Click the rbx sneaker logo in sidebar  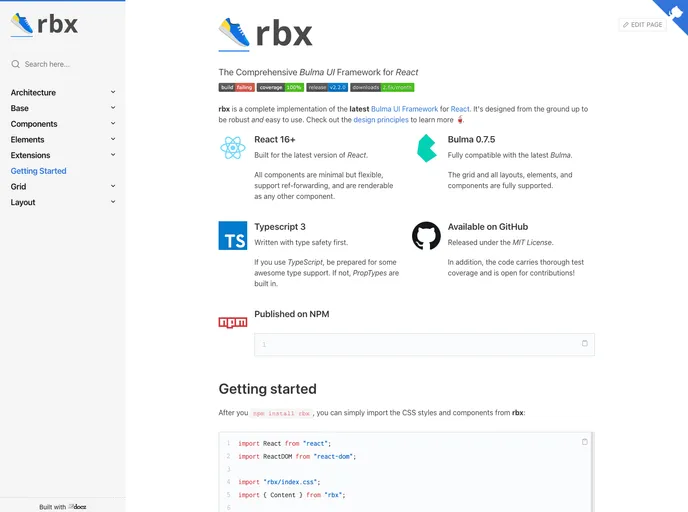click(44, 24)
